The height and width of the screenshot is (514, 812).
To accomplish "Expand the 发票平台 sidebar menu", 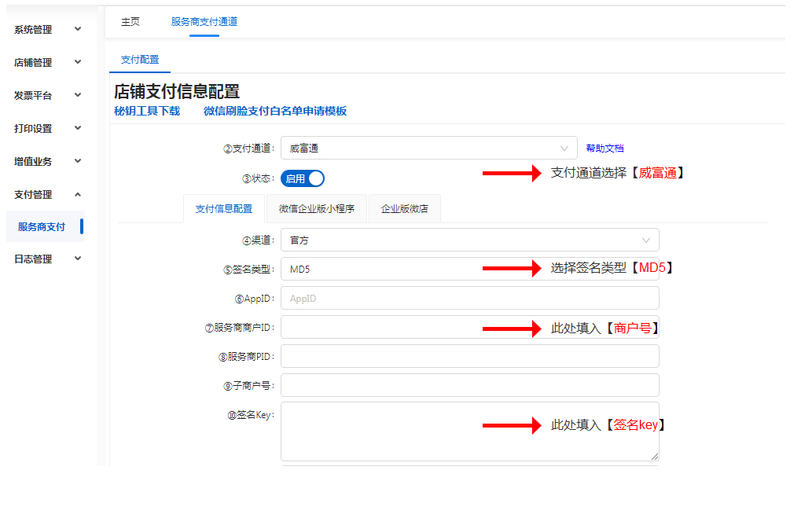I will 47,96.
